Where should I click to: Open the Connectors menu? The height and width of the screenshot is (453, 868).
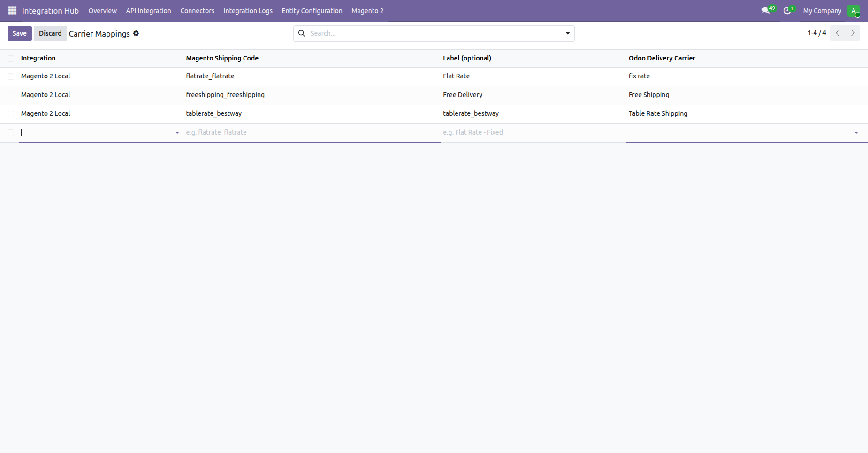197,11
